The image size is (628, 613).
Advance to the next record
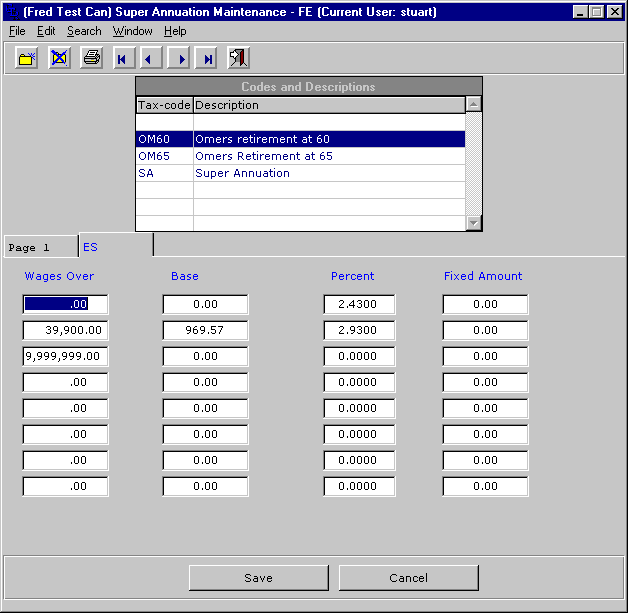click(x=180, y=59)
